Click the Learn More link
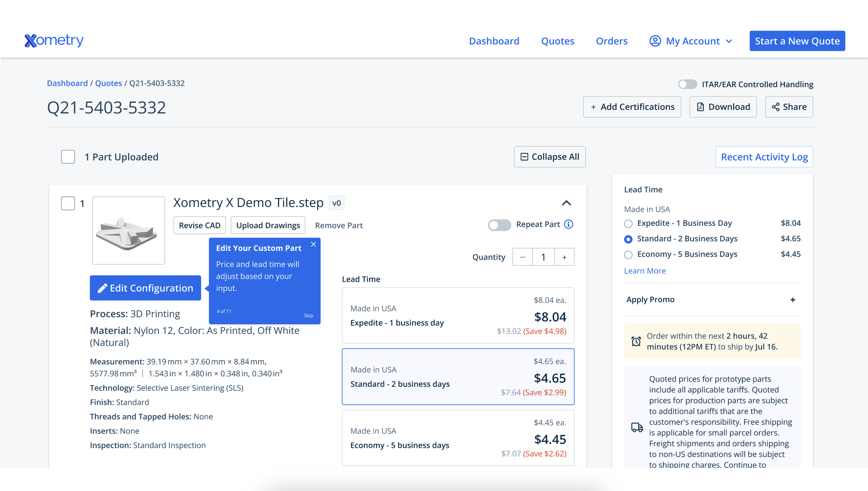 pyautogui.click(x=645, y=271)
